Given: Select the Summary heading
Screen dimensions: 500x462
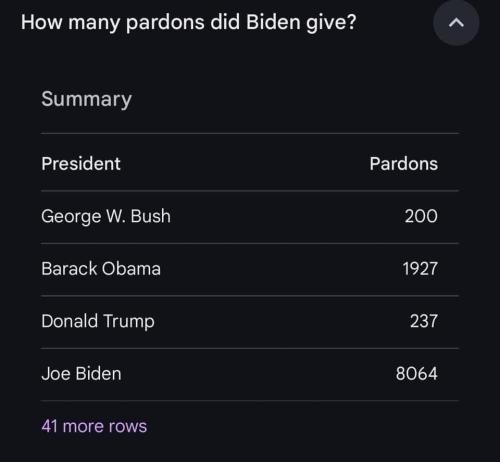Looking at the screenshot, I should [x=86, y=99].
